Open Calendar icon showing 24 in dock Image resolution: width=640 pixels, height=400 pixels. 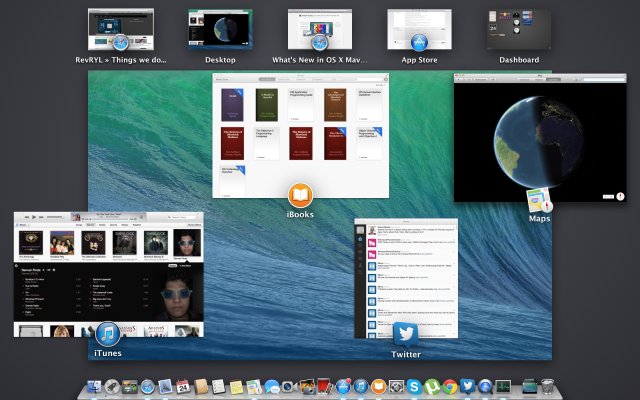183,386
